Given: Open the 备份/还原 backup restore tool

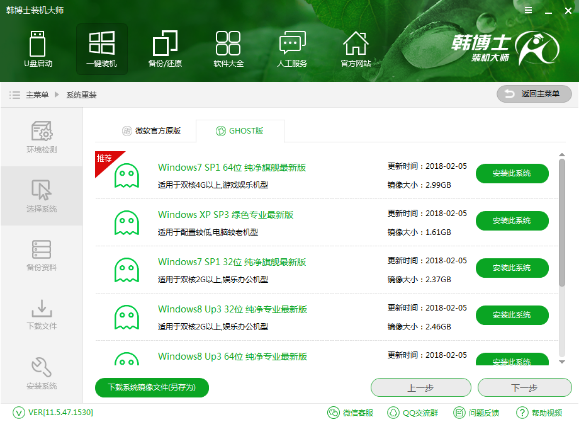Looking at the screenshot, I should tap(165, 48).
